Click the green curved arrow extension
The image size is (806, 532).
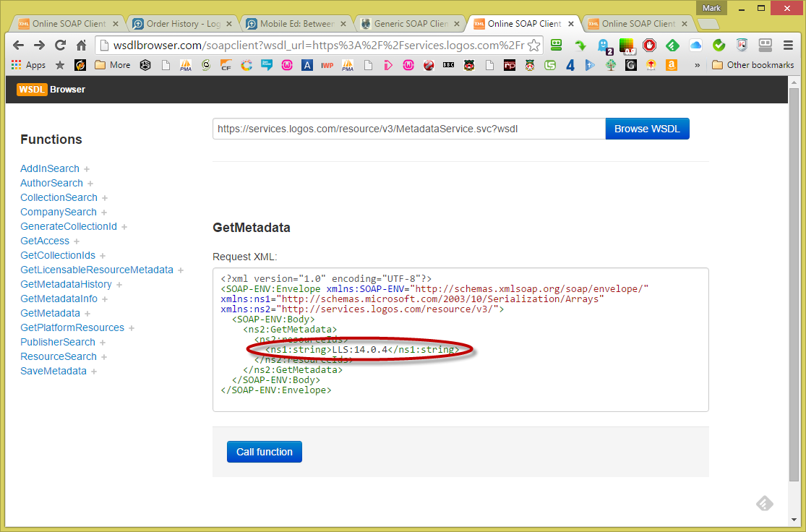pos(580,46)
